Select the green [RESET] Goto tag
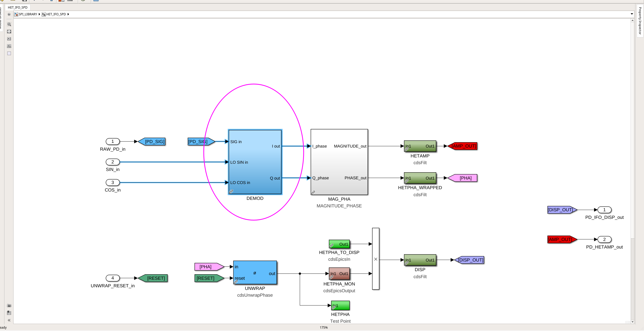644x331 pixels. (153, 278)
